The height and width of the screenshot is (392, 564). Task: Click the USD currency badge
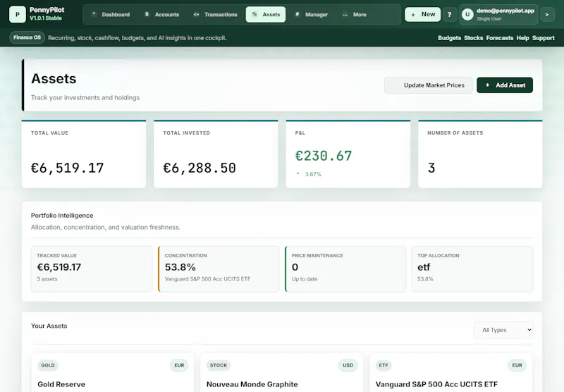click(x=348, y=365)
